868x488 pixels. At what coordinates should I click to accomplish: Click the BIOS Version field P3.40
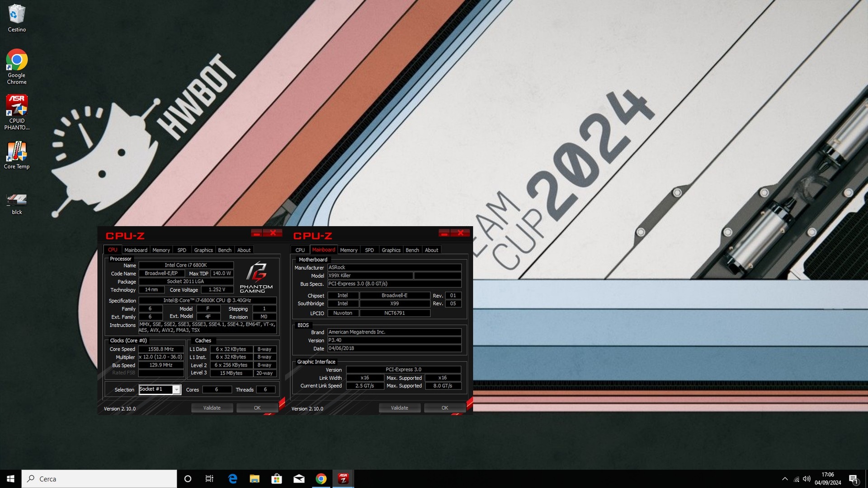click(x=394, y=340)
